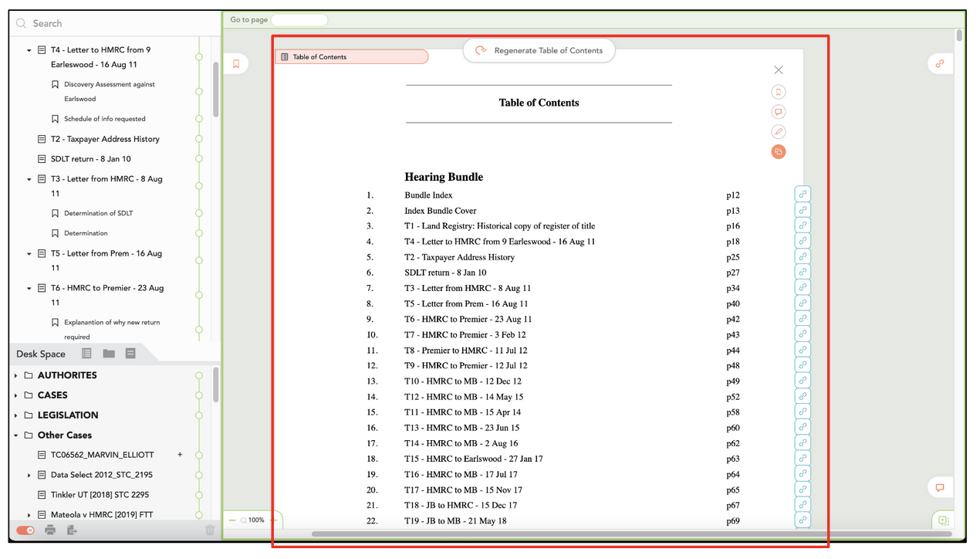Image resolution: width=980 pixels, height=559 pixels.
Task: Close the table of contents page
Action: coord(778,69)
